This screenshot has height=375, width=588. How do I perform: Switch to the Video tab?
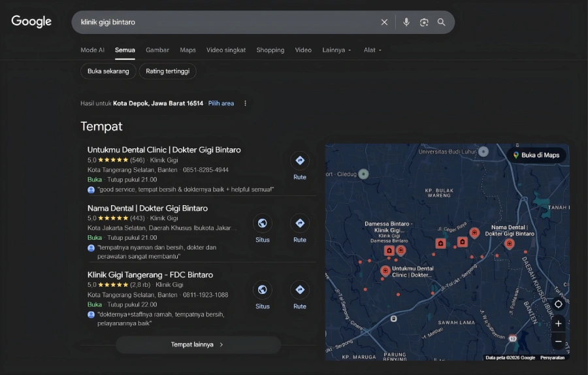pos(303,50)
